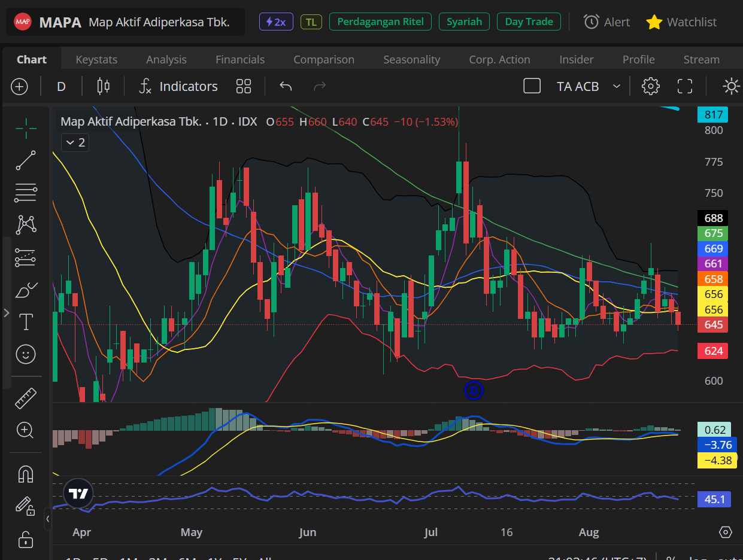Select the forecasting and measurement tool
Viewport: 743px width, 560px height.
tap(26, 257)
